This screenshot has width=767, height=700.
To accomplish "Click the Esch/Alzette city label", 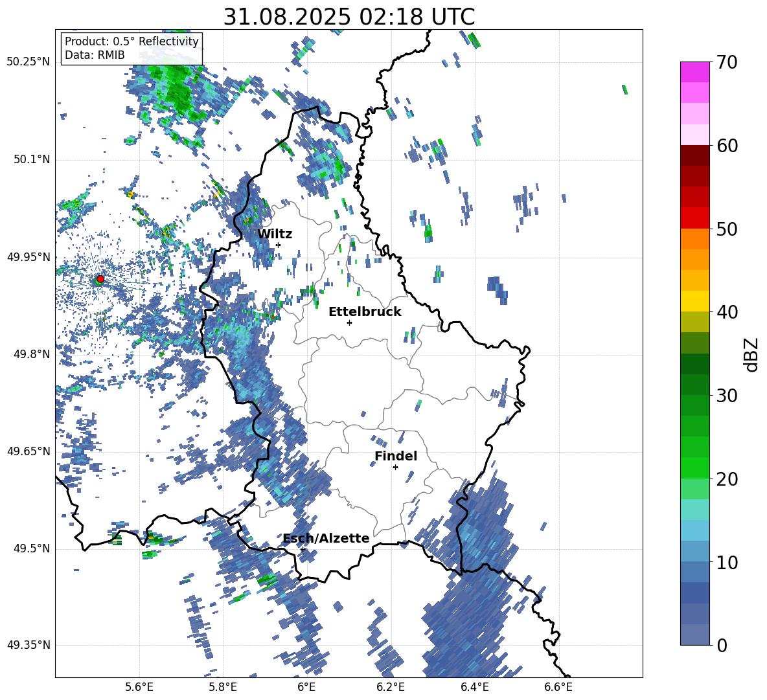I will point(326,538).
